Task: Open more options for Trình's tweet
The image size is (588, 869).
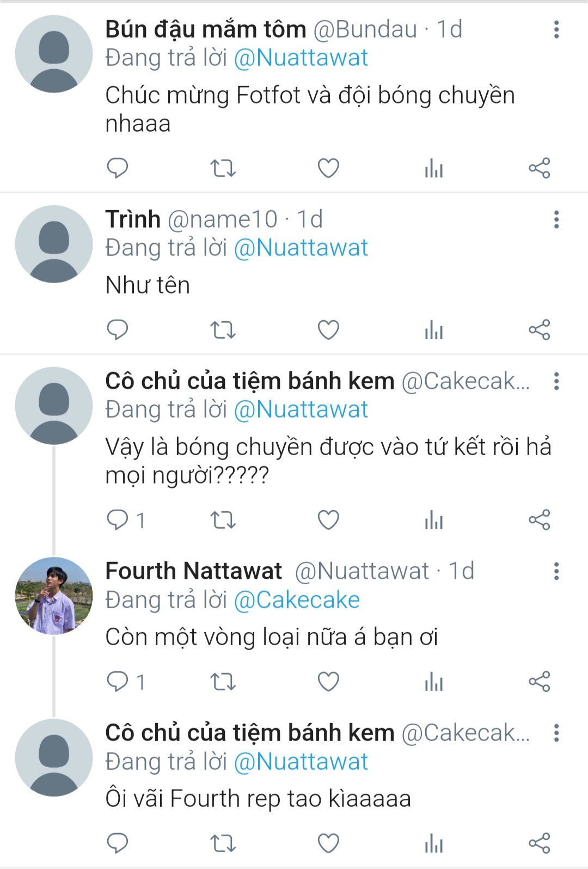Action: (556, 219)
